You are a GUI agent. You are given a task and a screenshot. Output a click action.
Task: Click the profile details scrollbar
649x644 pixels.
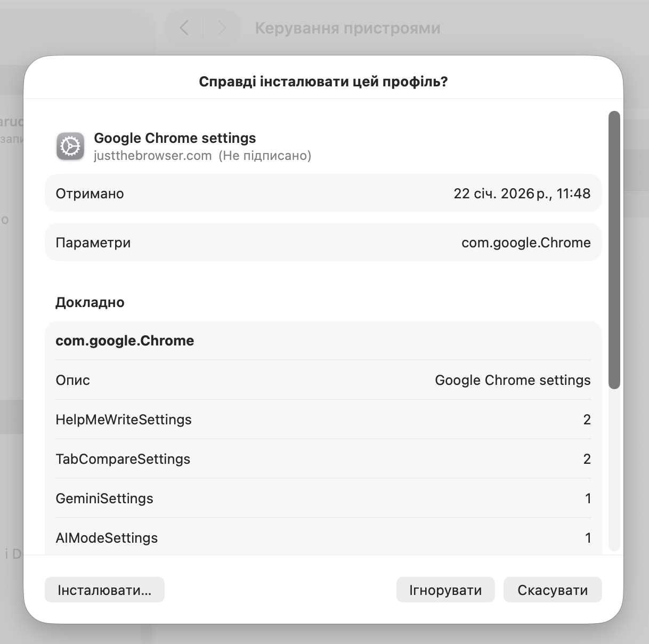(614, 249)
